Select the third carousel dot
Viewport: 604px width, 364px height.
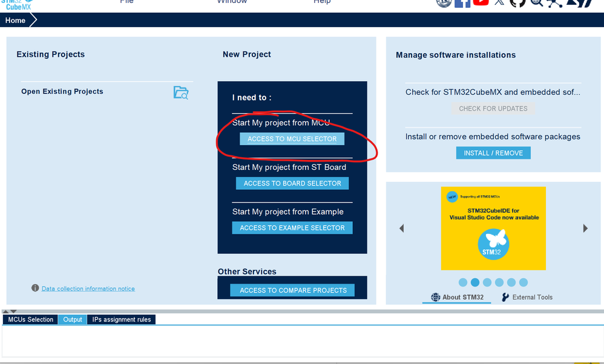coord(487,282)
